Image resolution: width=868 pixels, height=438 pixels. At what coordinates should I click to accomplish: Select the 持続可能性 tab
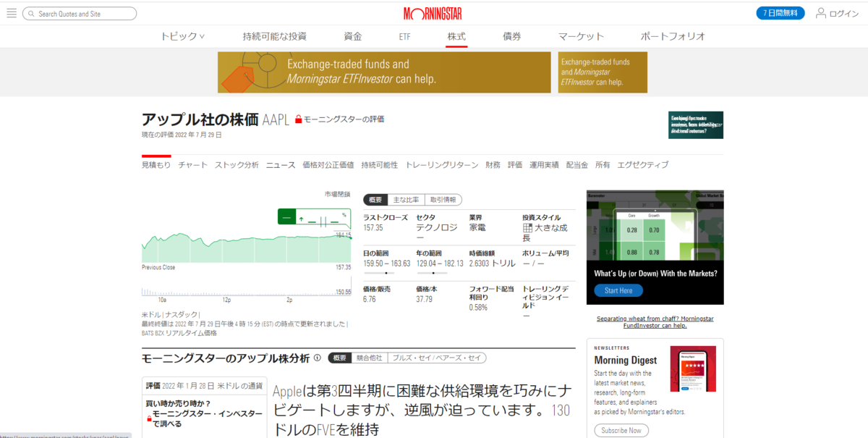click(380, 165)
